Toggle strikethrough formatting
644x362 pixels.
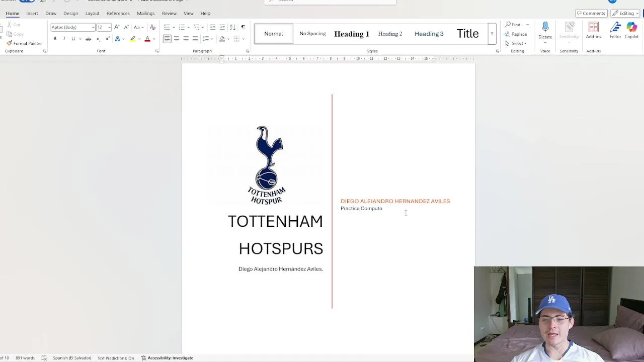tap(88, 39)
